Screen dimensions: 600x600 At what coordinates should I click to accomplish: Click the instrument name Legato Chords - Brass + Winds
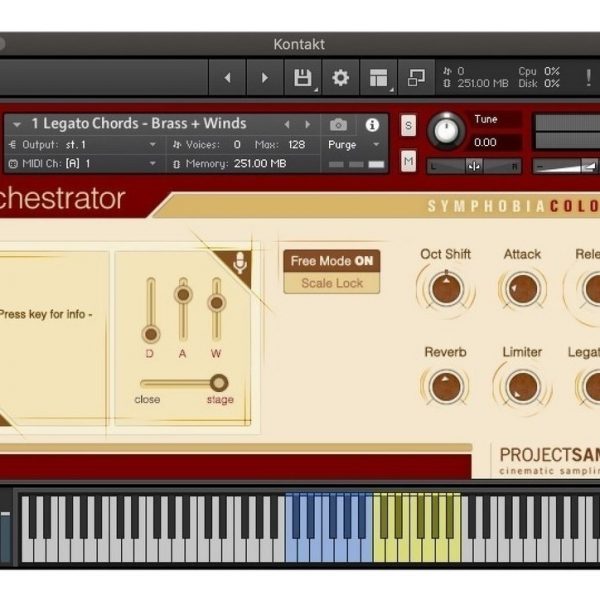tap(139, 124)
